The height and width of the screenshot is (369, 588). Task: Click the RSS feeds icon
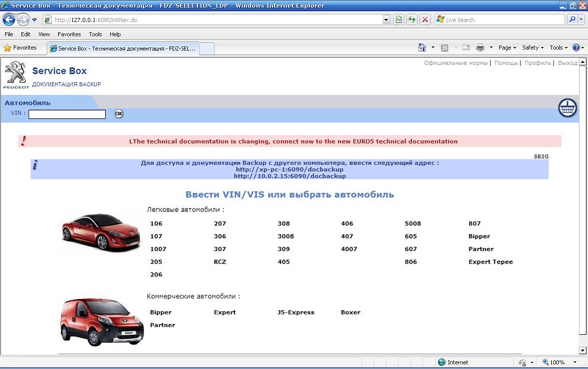click(445, 48)
